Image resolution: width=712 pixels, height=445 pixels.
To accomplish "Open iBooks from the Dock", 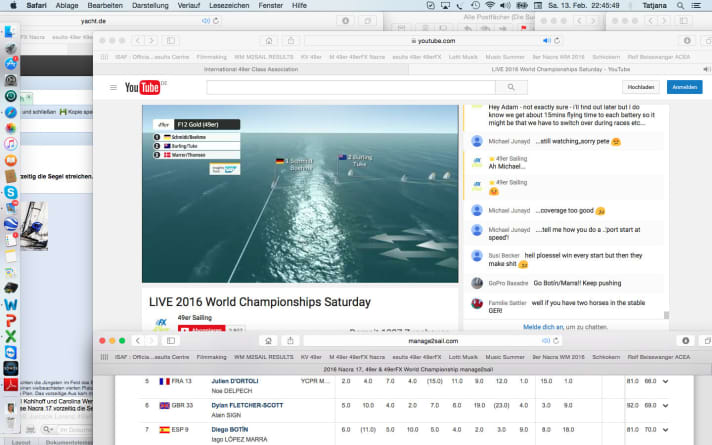I will point(10,160).
